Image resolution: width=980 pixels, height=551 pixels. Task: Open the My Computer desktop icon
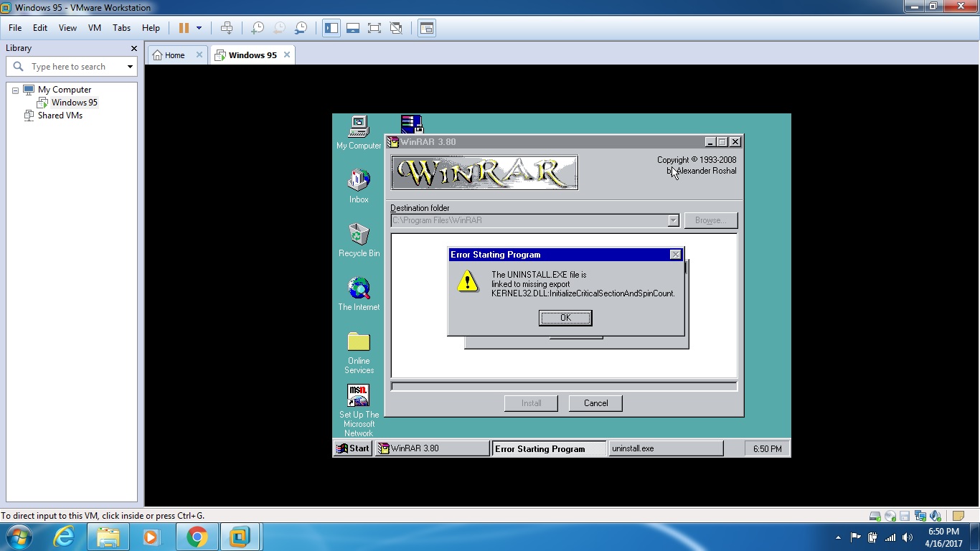[x=359, y=133]
